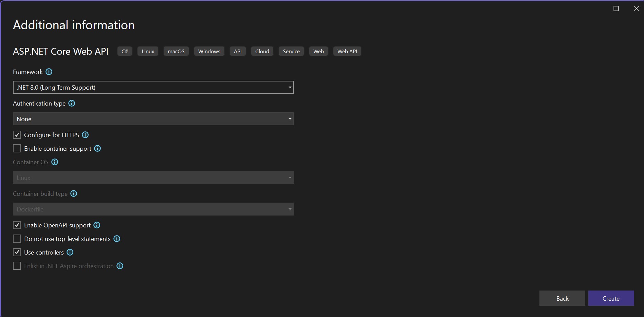644x317 pixels.
Task: Click the Create button
Action: click(x=611, y=298)
